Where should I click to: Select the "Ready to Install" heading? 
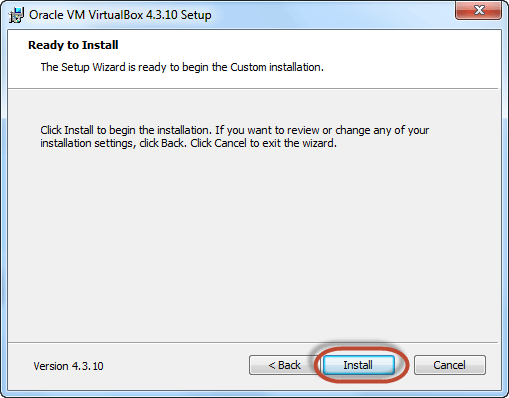(x=73, y=45)
